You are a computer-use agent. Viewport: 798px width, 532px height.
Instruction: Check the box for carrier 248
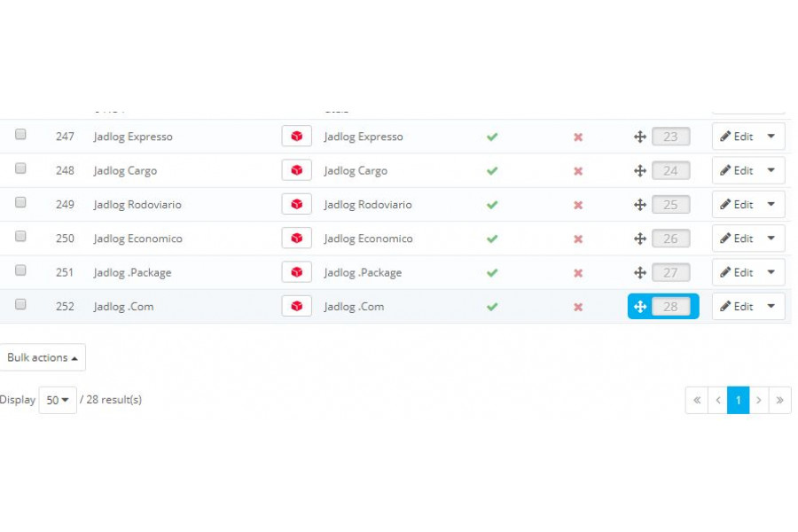click(x=20, y=168)
